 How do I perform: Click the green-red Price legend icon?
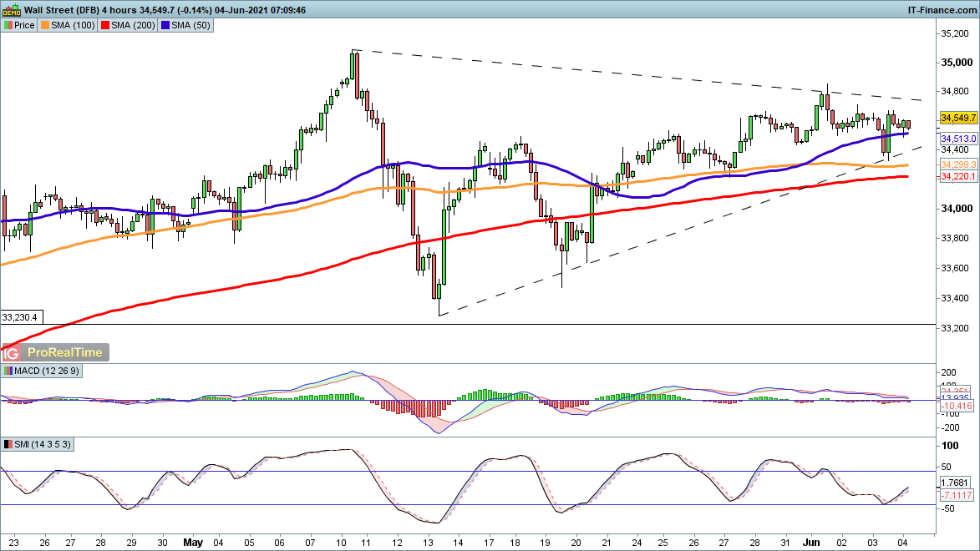pyautogui.click(x=8, y=26)
